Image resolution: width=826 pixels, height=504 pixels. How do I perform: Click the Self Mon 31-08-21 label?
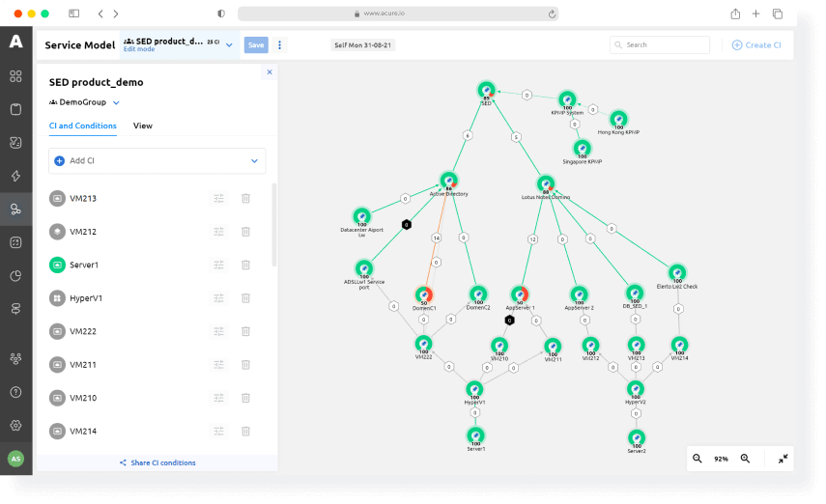point(363,45)
